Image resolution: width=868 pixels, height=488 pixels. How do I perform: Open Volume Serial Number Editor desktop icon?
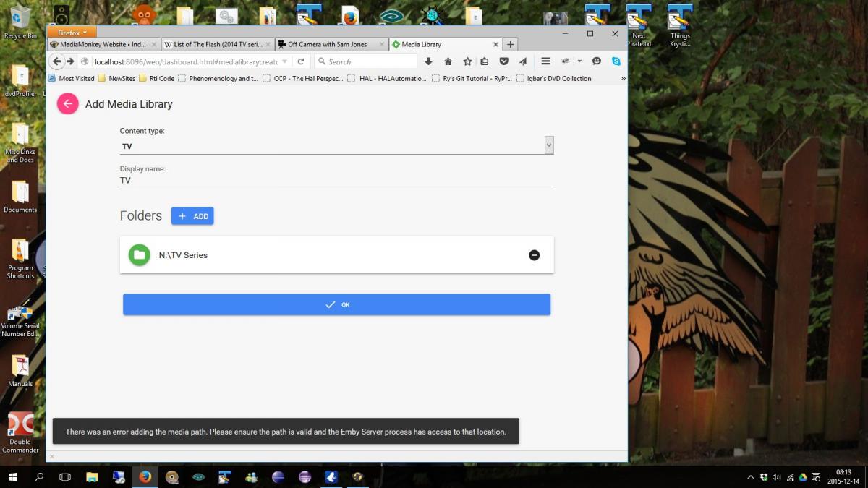point(20,321)
